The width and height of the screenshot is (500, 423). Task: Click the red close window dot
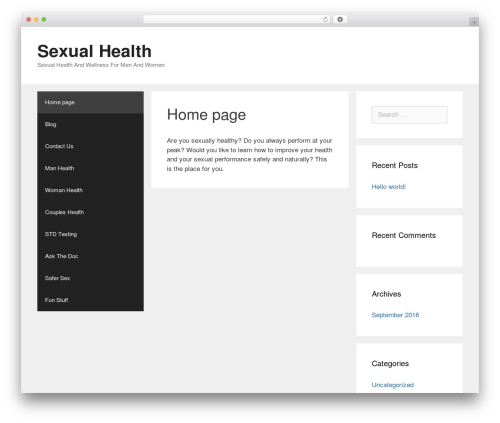[29, 20]
